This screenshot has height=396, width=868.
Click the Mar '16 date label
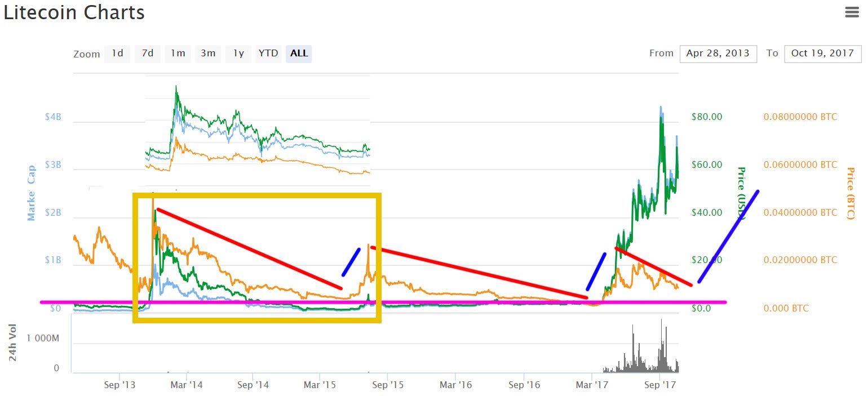coord(455,386)
